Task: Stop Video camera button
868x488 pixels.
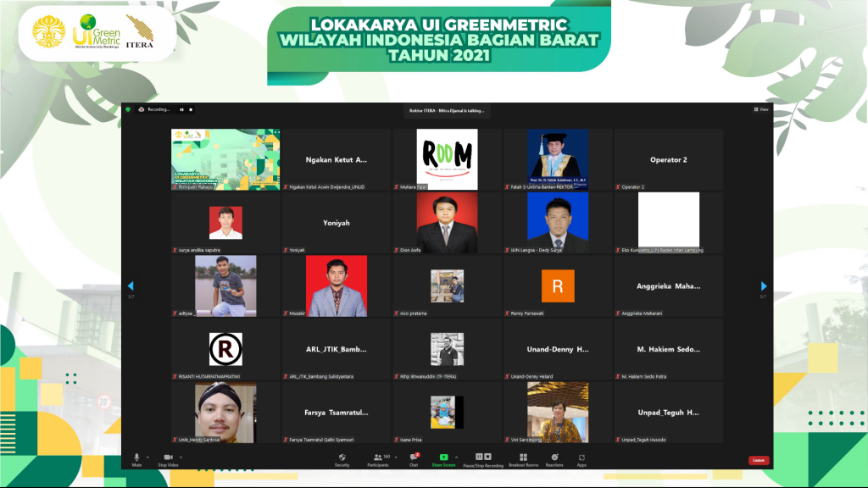Action: (169, 460)
